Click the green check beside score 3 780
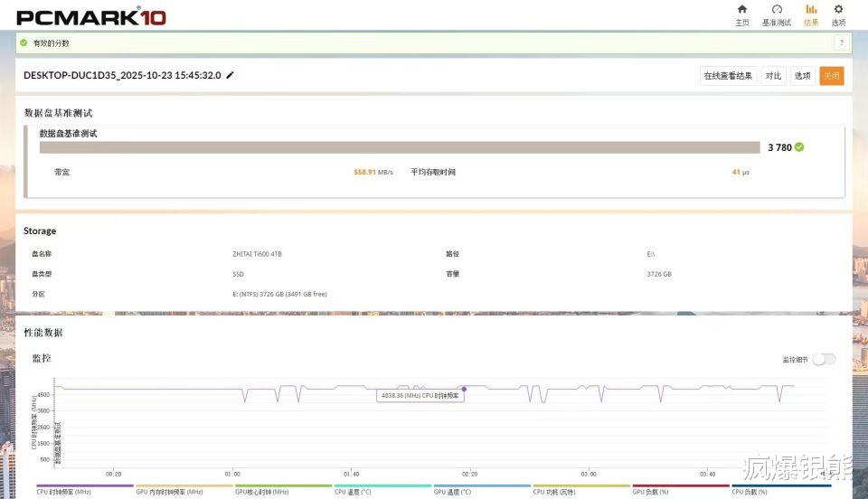Screen dimensions: 868x499 (x=799, y=147)
